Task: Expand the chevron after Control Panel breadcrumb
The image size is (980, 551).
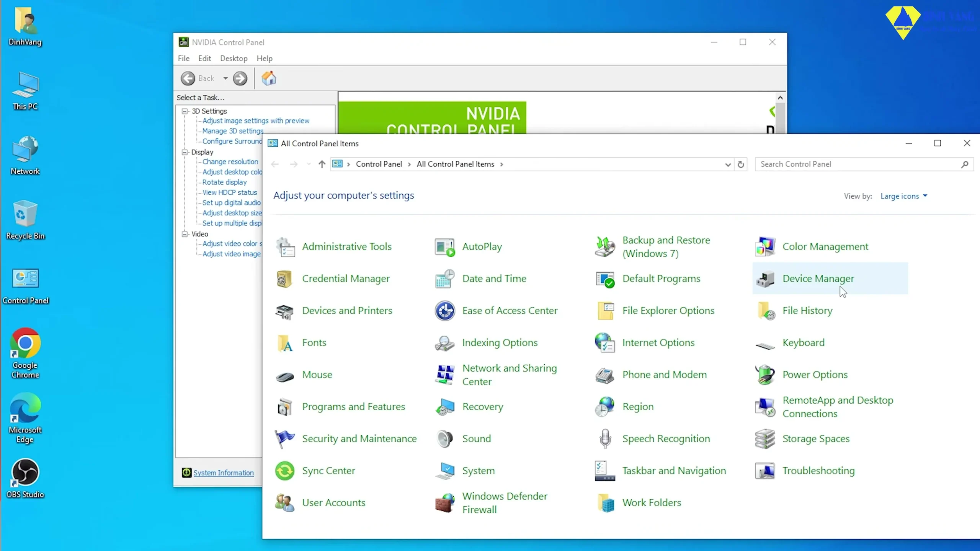Action: coord(409,165)
